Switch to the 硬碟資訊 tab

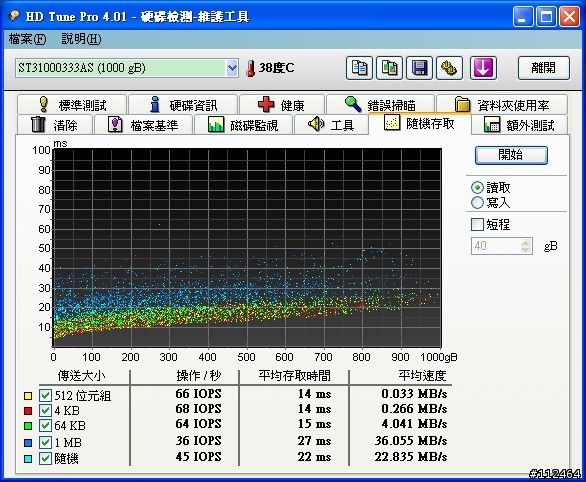(x=183, y=105)
